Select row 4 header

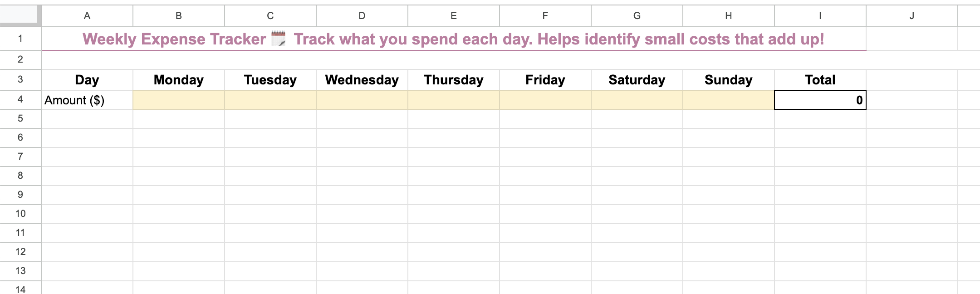[19, 100]
